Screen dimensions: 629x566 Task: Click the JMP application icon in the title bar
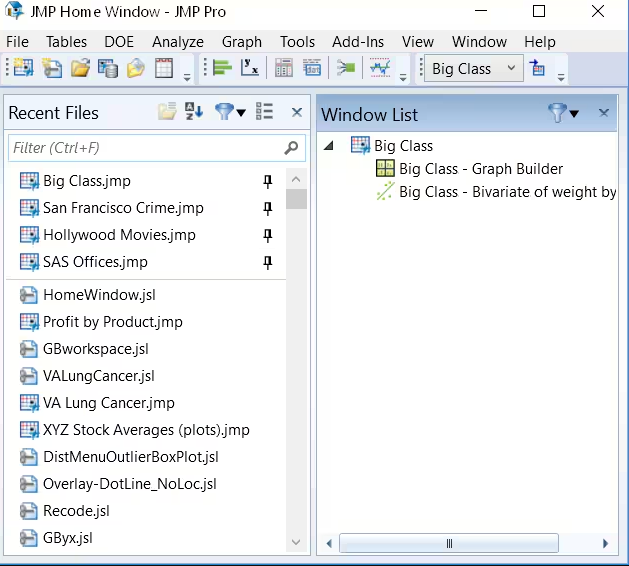click(x=15, y=11)
